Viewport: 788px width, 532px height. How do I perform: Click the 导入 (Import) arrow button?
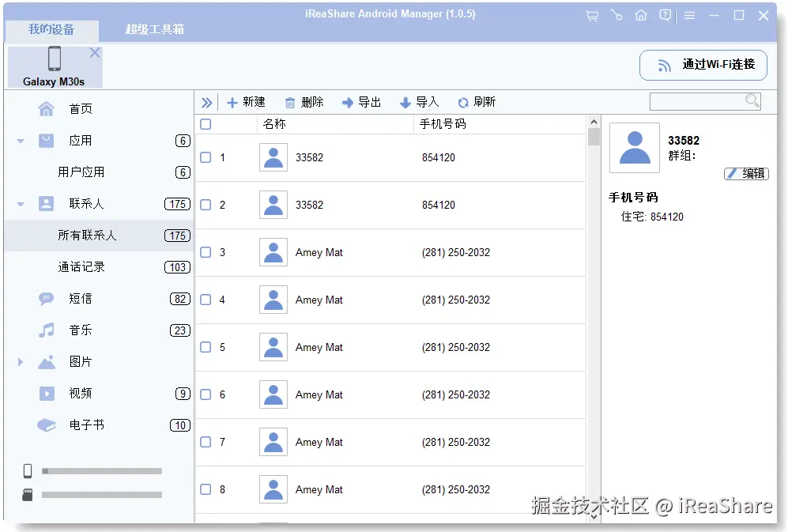[x=419, y=102]
